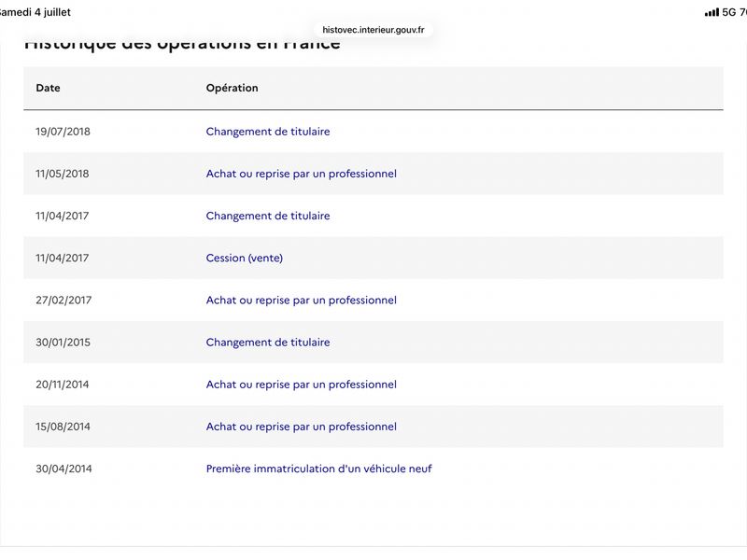The width and height of the screenshot is (747, 560).
Task: Open 'Achat ou reprise' entry dated 15/08/2014
Action: [x=301, y=427]
